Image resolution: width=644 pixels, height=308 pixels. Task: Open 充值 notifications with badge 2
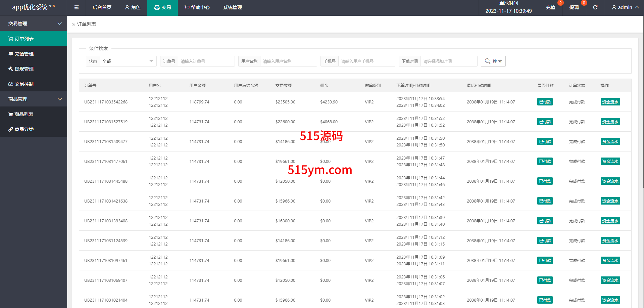coord(550,7)
